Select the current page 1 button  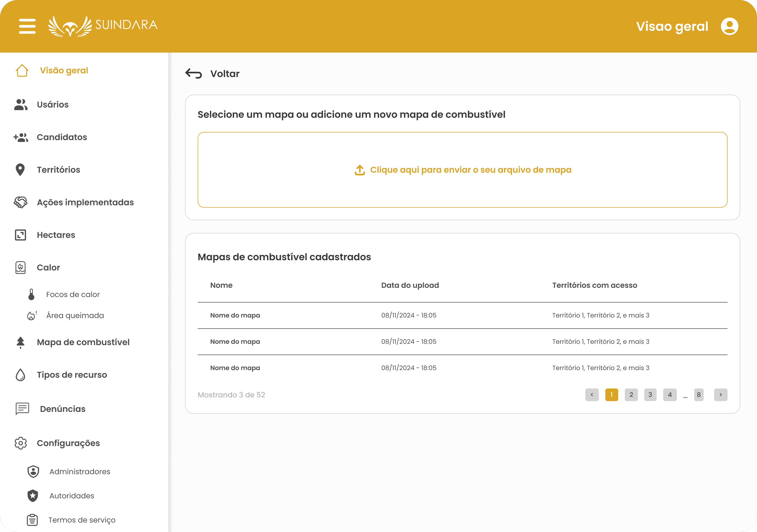click(x=612, y=395)
